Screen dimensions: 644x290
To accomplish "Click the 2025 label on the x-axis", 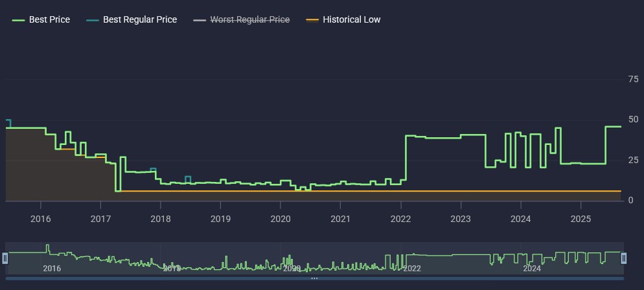I will coord(581,219).
